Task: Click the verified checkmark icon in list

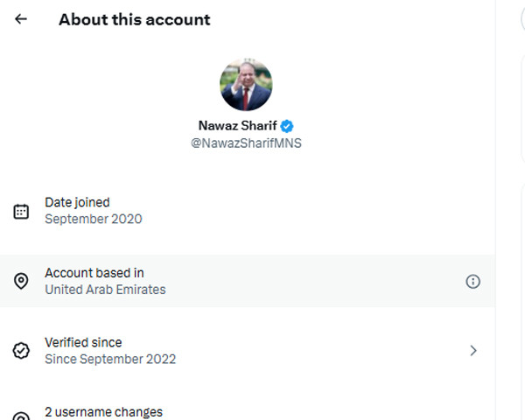Action: 22,351
